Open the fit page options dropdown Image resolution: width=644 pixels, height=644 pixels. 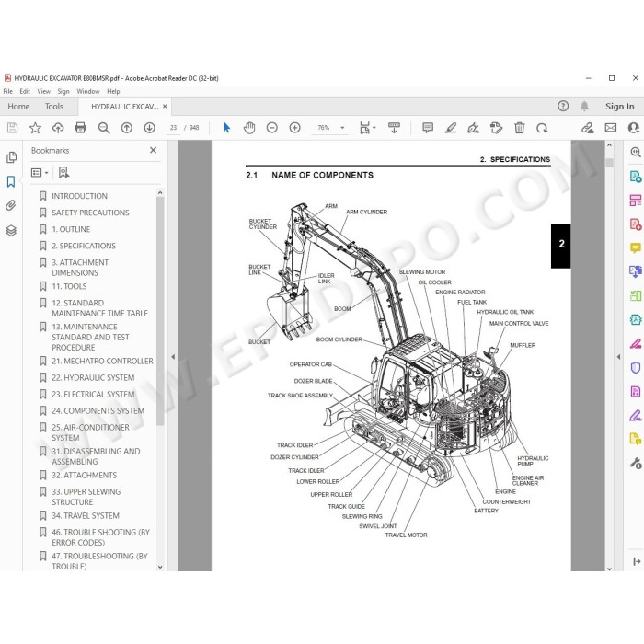coord(367,128)
